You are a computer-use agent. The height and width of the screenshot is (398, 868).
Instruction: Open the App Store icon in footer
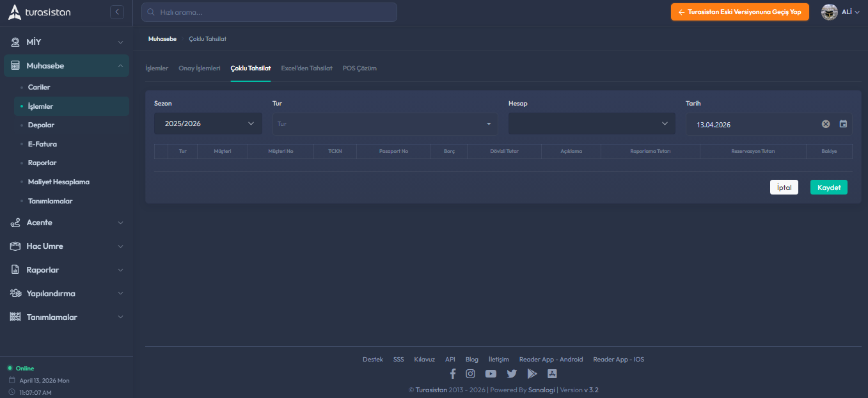point(552,374)
